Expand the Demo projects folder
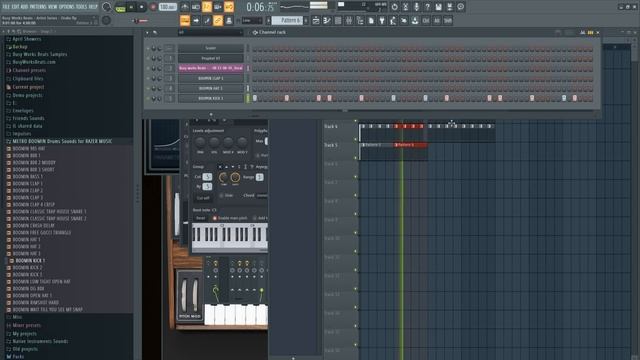This screenshot has width=640, height=360. point(27,95)
